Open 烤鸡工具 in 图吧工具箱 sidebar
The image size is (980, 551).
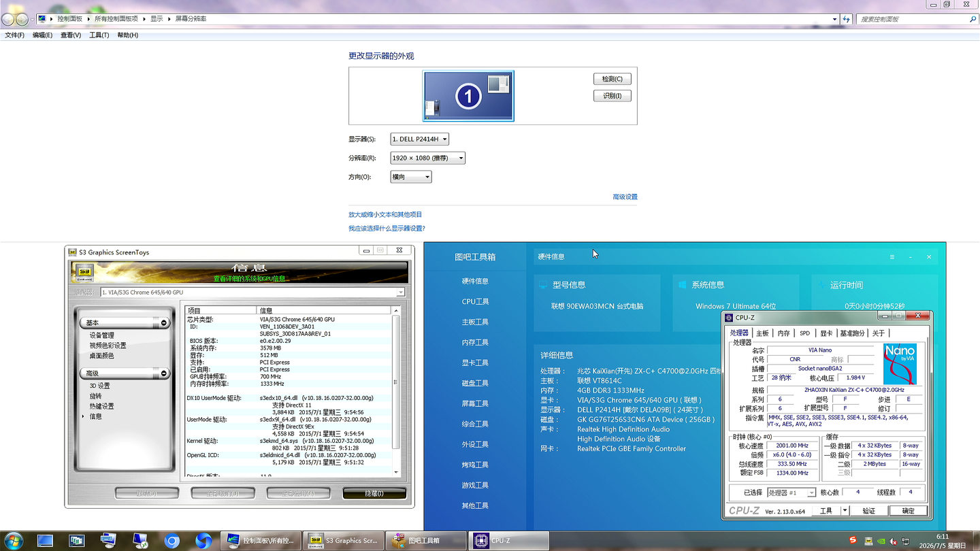coord(475,465)
